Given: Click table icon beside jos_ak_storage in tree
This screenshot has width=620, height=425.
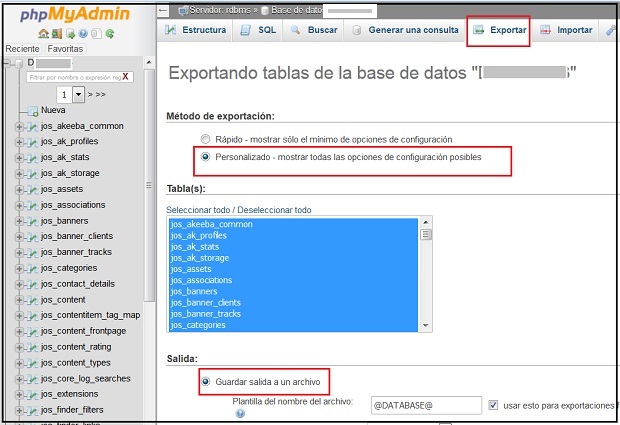Looking at the screenshot, I should coord(32,174).
